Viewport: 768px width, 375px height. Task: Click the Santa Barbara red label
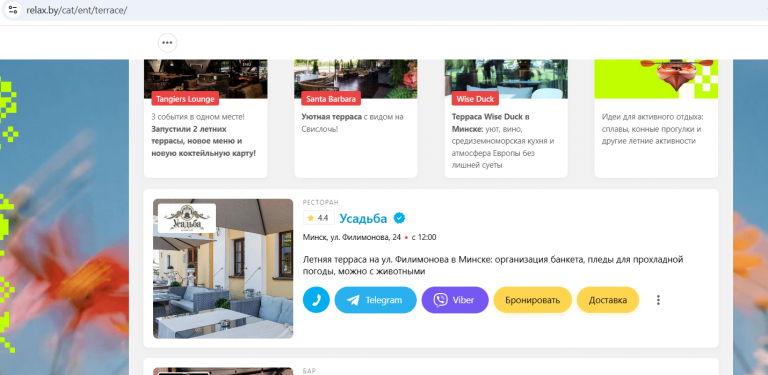(x=331, y=99)
